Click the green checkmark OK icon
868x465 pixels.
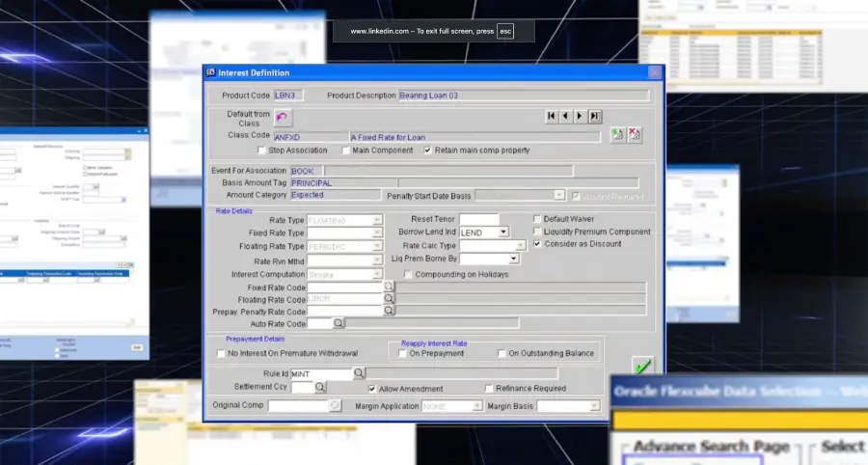point(642,367)
